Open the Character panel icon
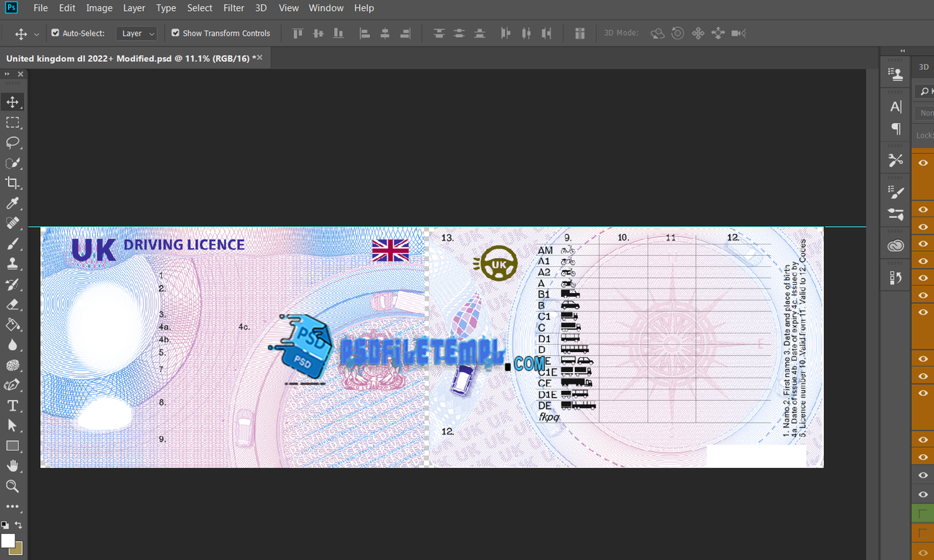 tap(896, 106)
